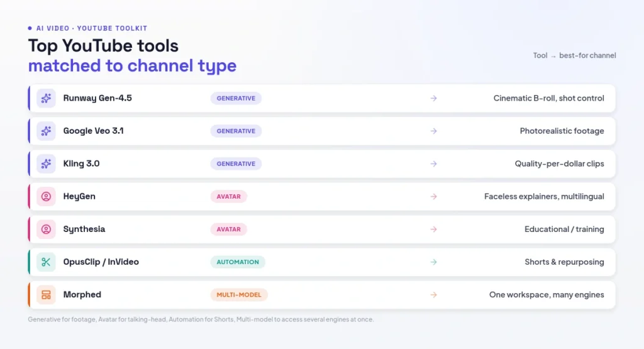Click the AVATAR tag on HeyGen

tap(228, 196)
